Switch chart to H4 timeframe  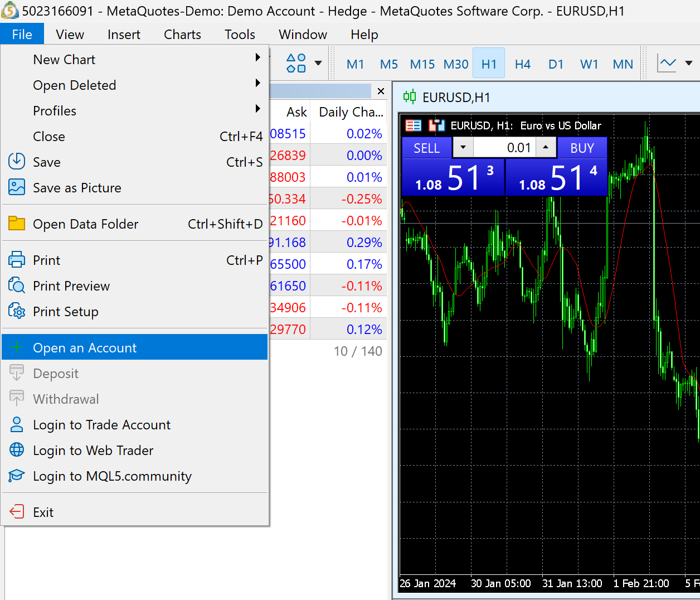[523, 64]
